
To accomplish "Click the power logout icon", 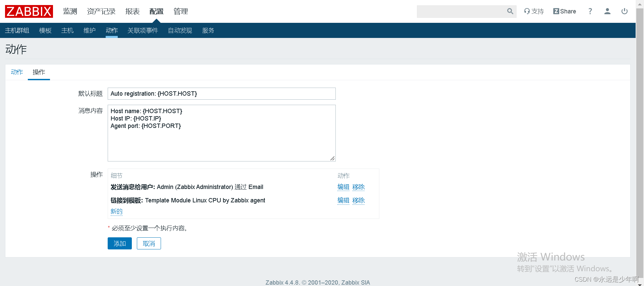I will pos(624,11).
